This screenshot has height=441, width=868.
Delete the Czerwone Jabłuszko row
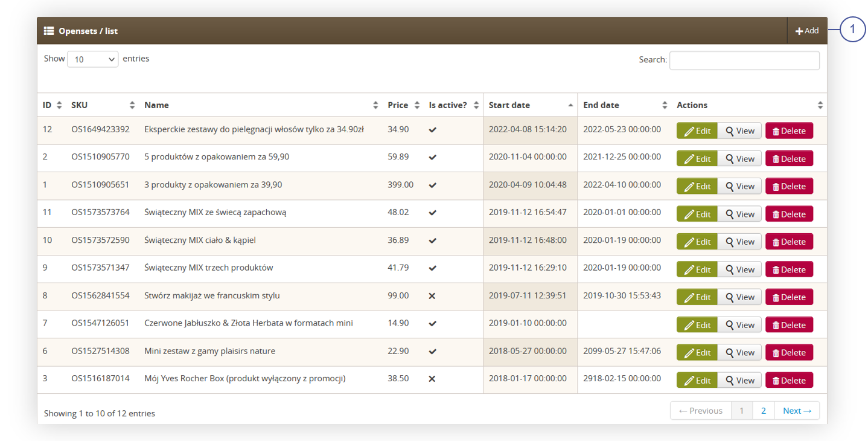[x=789, y=325]
